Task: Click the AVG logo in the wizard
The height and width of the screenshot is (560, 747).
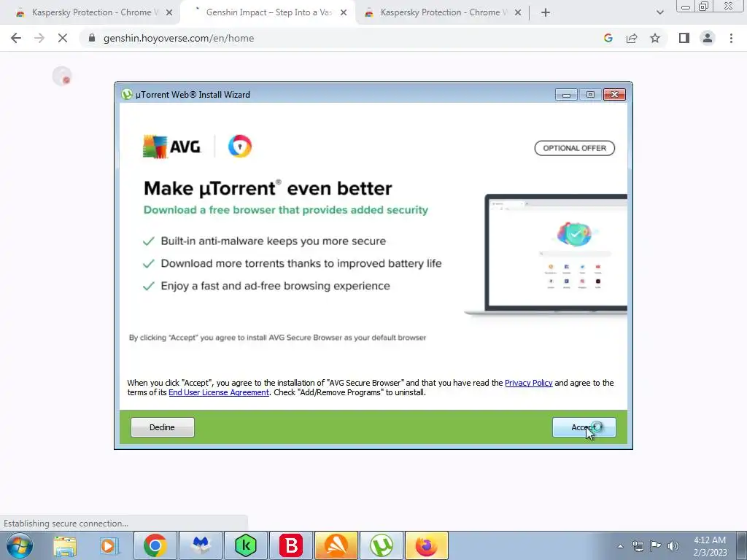Action: point(172,146)
